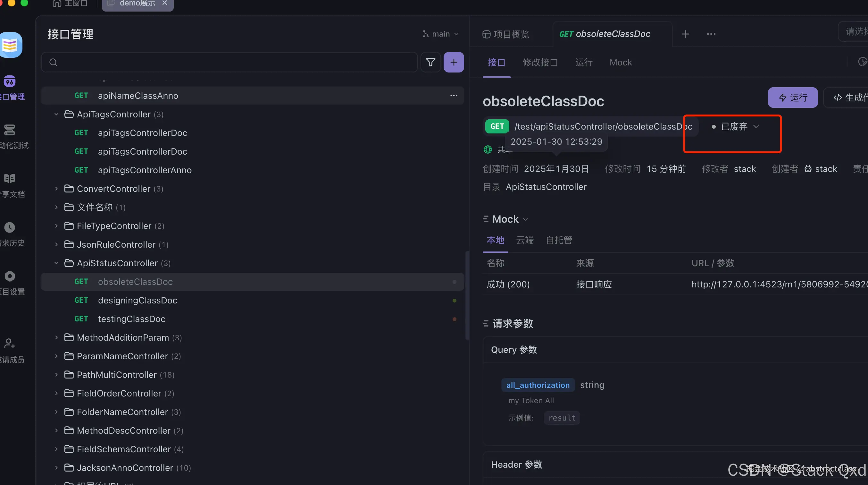Click the 成功 (200) mock row name
868x485 pixels.
tap(508, 284)
